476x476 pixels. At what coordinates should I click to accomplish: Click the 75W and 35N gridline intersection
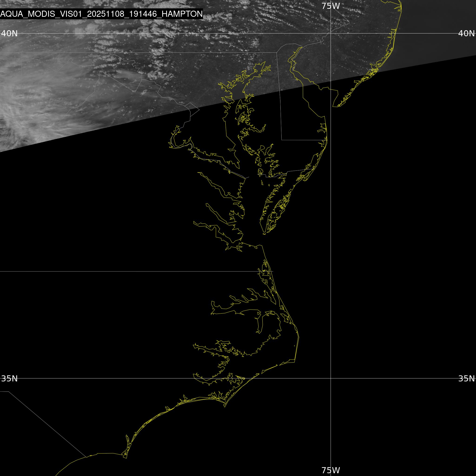(x=331, y=378)
